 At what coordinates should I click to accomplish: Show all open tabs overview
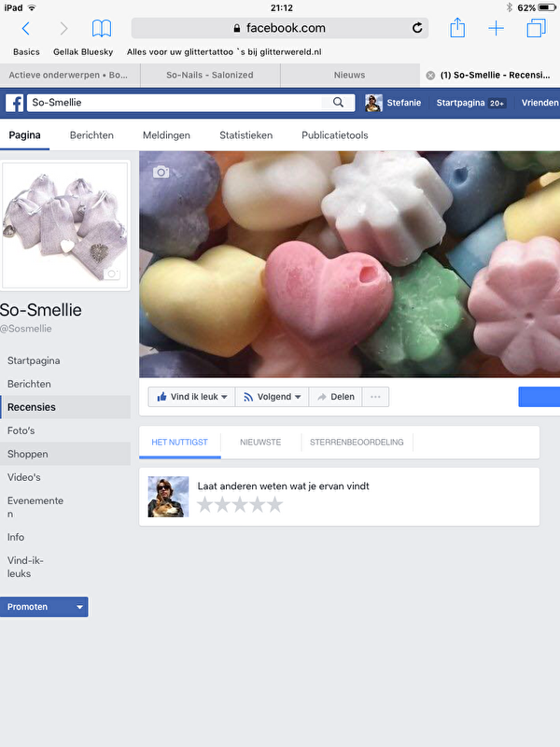(x=536, y=29)
